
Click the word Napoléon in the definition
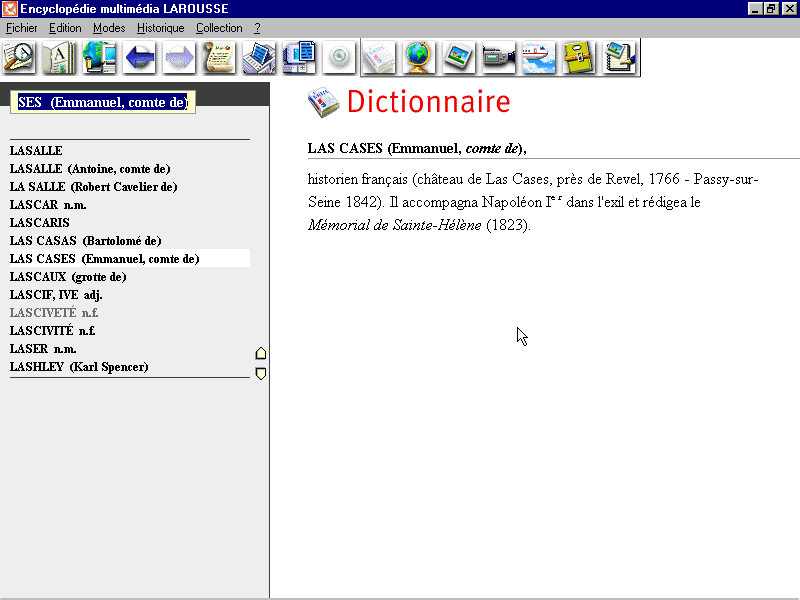coord(512,203)
